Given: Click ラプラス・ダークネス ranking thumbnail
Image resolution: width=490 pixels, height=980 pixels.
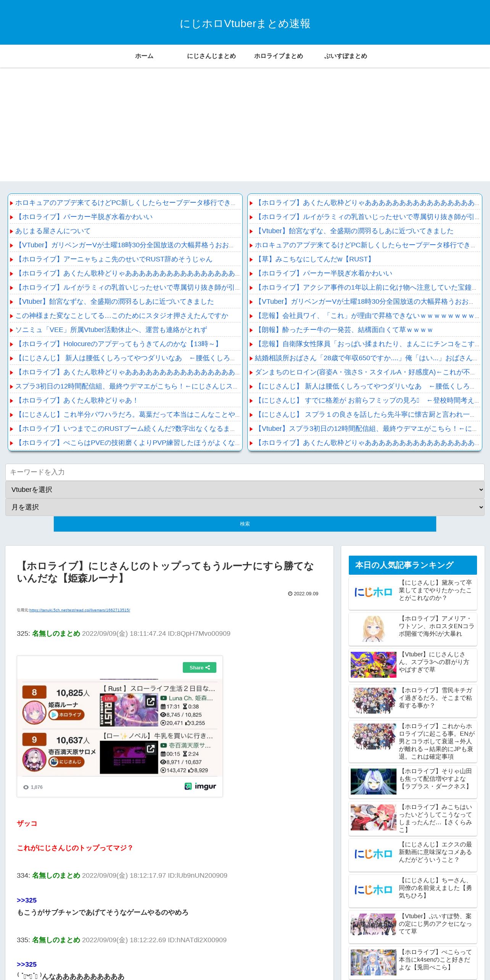Looking at the screenshot, I should point(374,782).
